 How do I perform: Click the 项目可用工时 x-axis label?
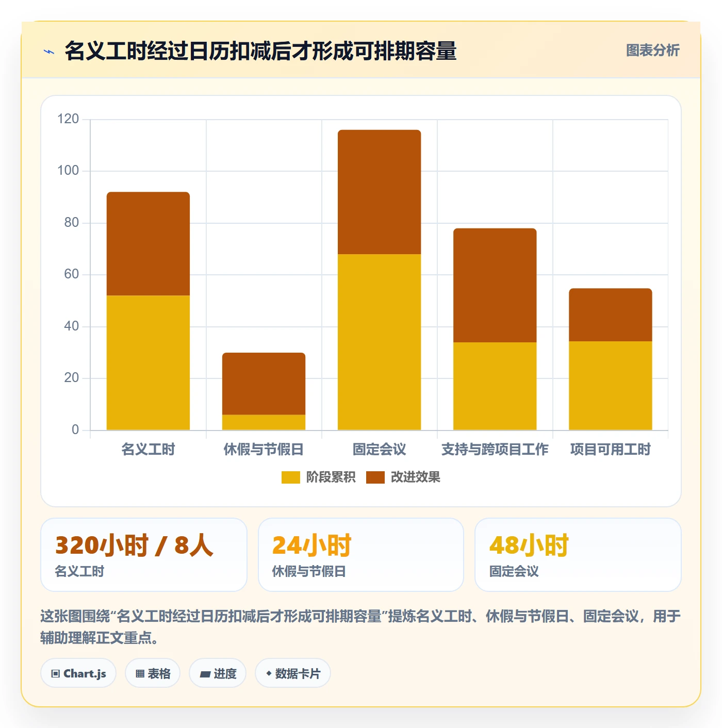tap(610, 449)
